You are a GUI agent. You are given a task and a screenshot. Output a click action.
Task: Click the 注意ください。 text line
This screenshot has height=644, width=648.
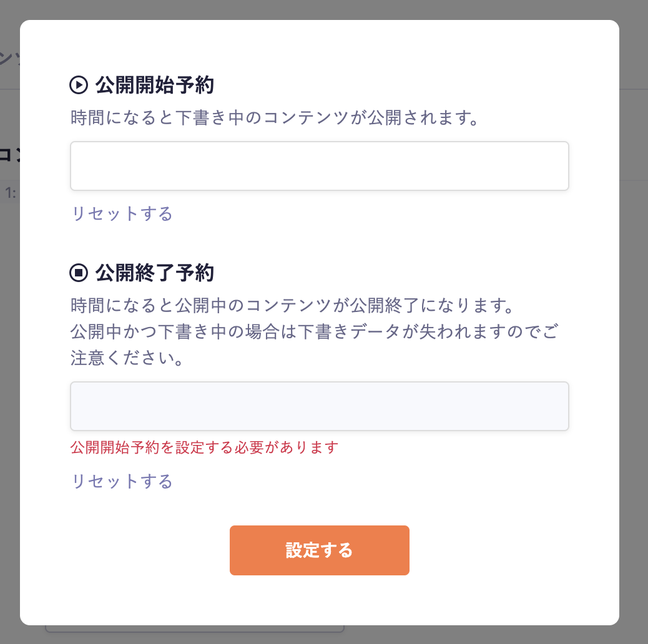point(127,358)
